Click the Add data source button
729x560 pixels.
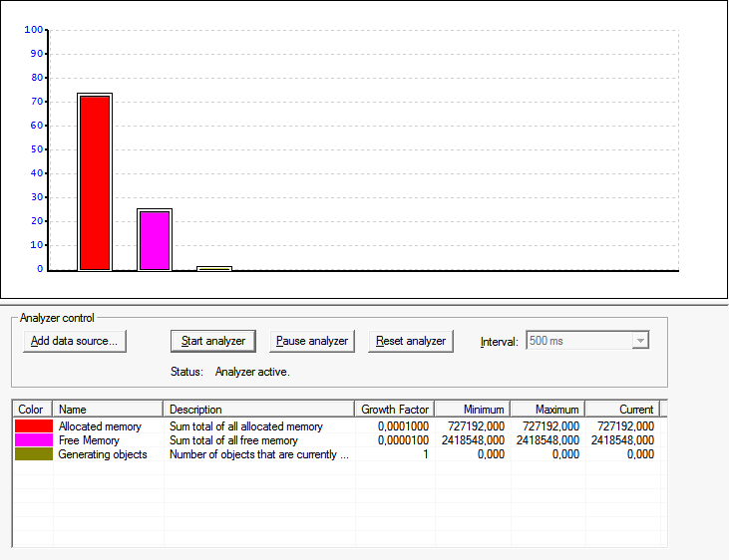75,341
